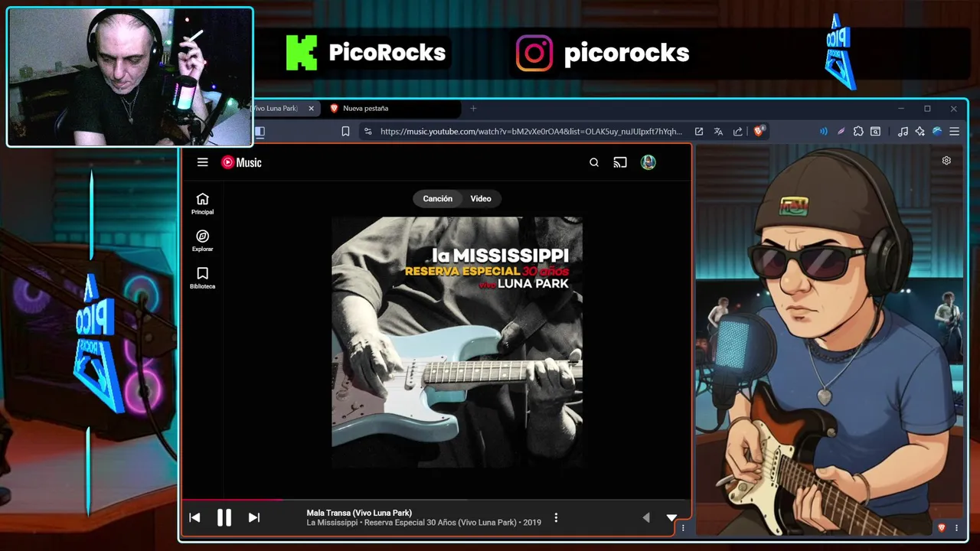Switch to Canción view
This screenshot has width=980, height=551.
click(x=438, y=198)
